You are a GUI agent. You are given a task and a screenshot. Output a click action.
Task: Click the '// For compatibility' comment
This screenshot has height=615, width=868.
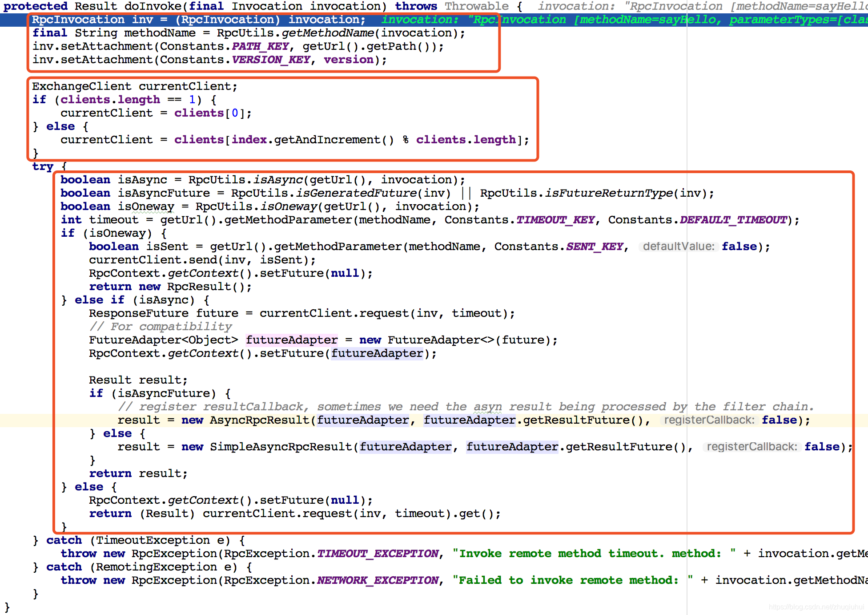161,327
